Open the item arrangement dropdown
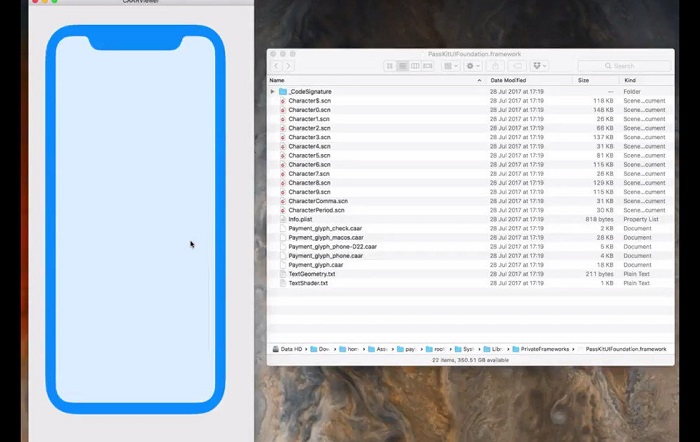This screenshot has width=700, height=442. 450,66
